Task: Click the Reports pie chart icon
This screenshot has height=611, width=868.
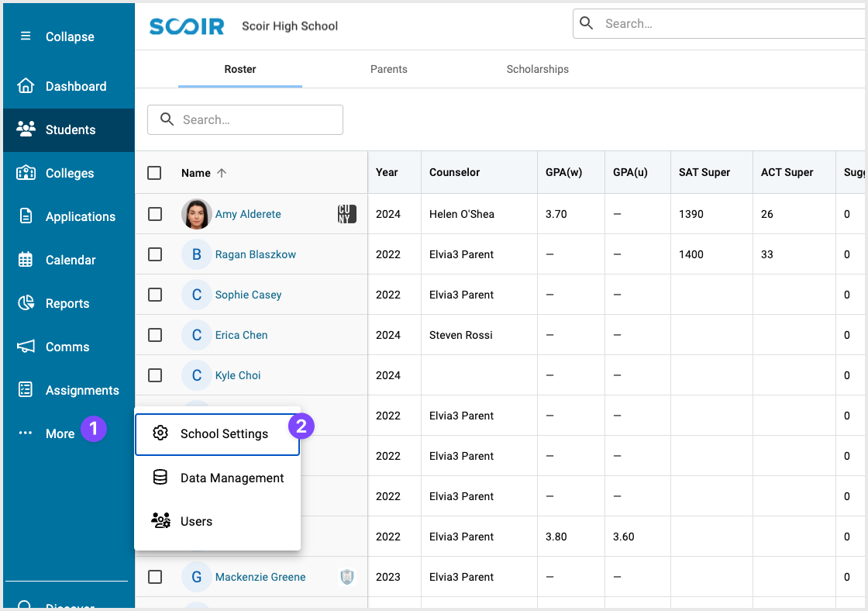Action: click(26, 302)
